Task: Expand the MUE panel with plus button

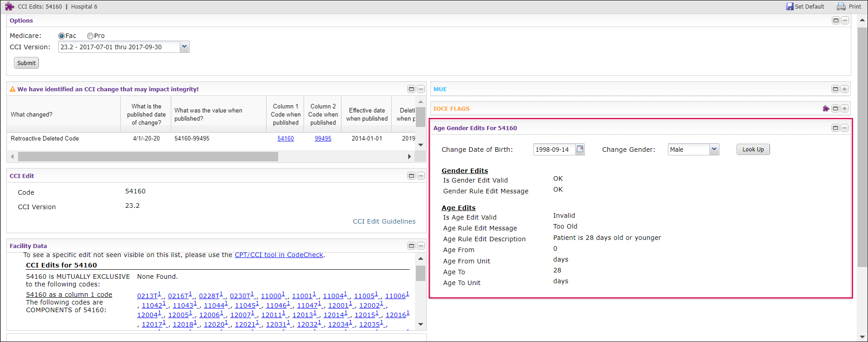Action: (845, 89)
